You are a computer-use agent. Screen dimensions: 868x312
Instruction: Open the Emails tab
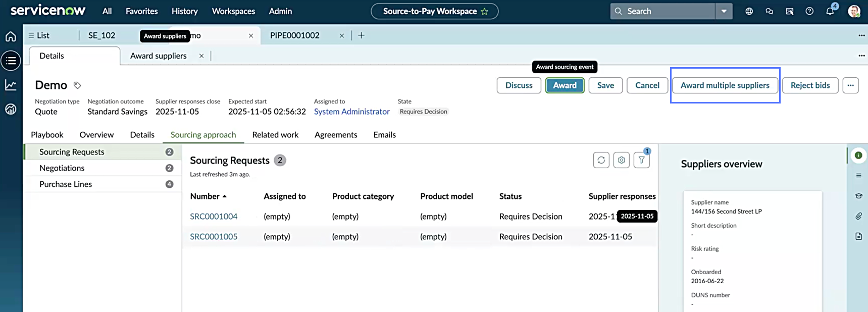[385, 135]
